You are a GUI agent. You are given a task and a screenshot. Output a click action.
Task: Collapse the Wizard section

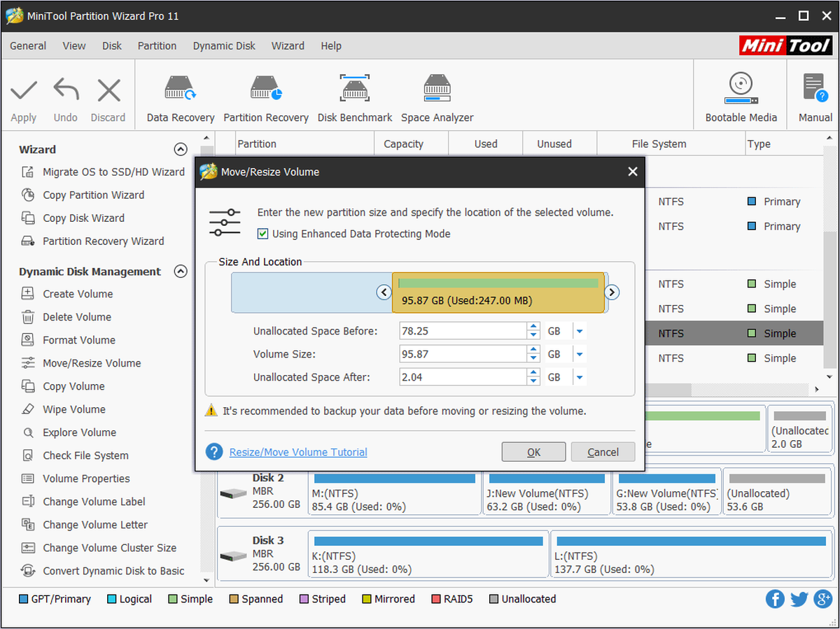click(181, 149)
